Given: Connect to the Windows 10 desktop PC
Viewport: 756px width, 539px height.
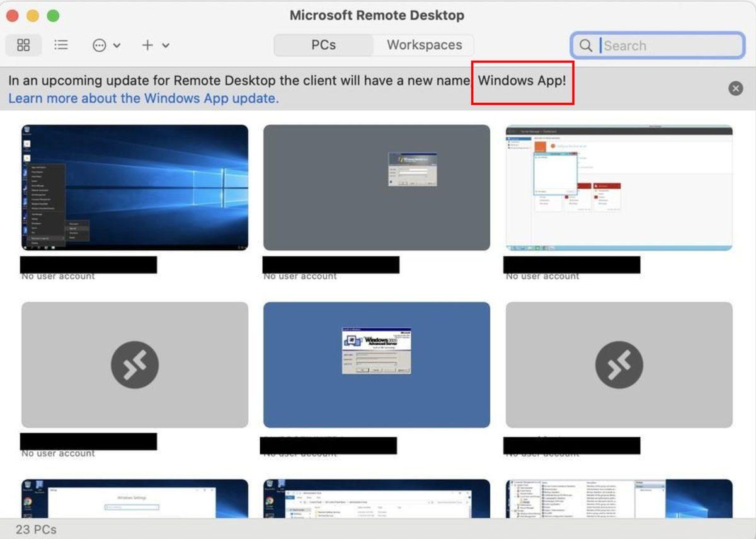Looking at the screenshot, I should tap(134, 186).
